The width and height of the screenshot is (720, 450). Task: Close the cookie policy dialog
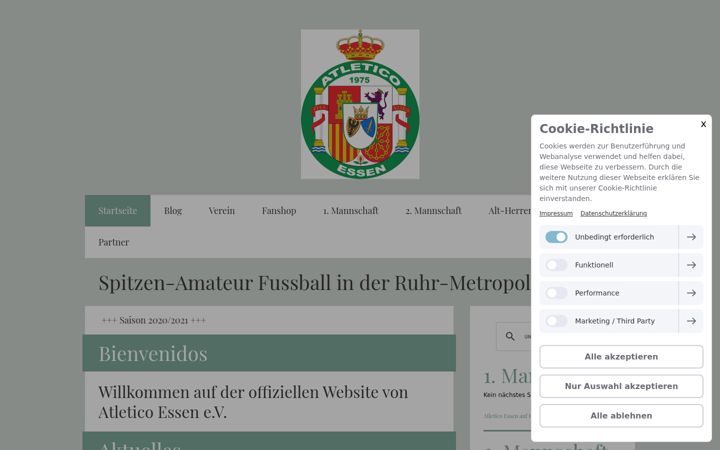tap(703, 124)
